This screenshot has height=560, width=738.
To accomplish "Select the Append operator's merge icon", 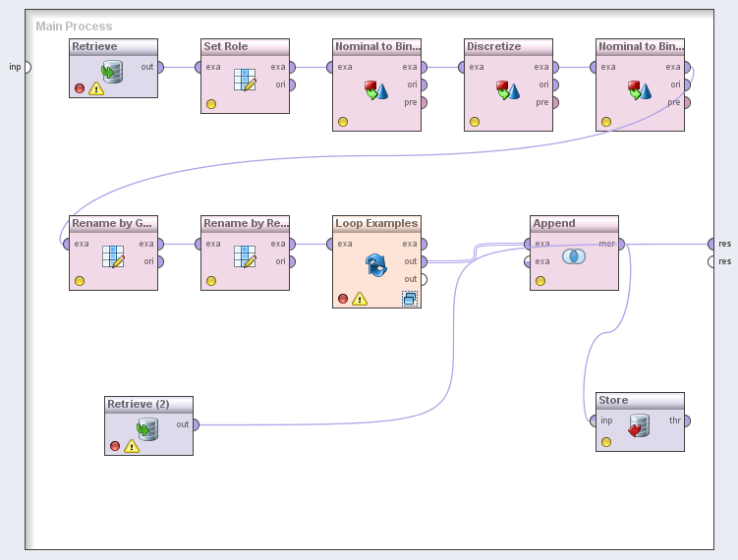I will (574, 256).
